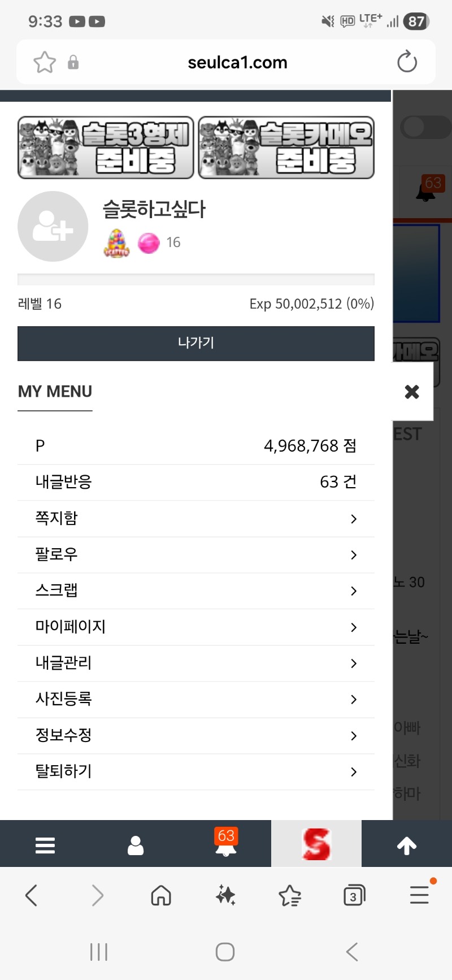
Task: Tap the experience progress bar
Action: (195, 279)
